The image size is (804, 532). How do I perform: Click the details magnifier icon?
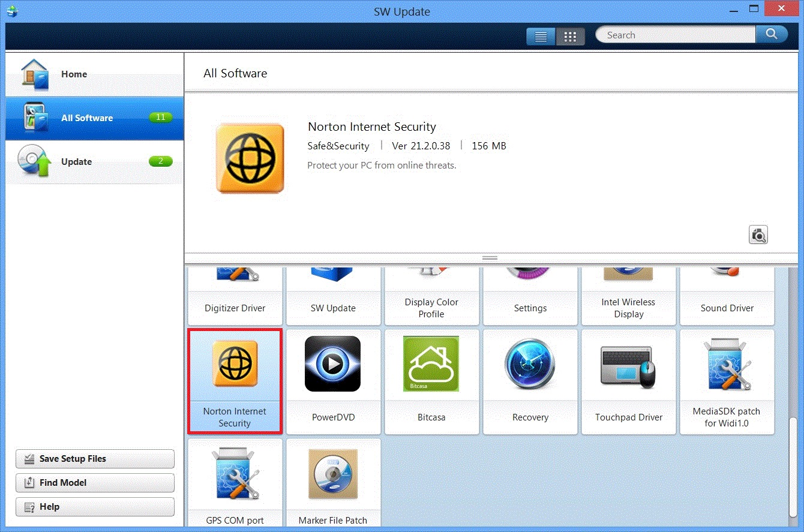[758, 235]
